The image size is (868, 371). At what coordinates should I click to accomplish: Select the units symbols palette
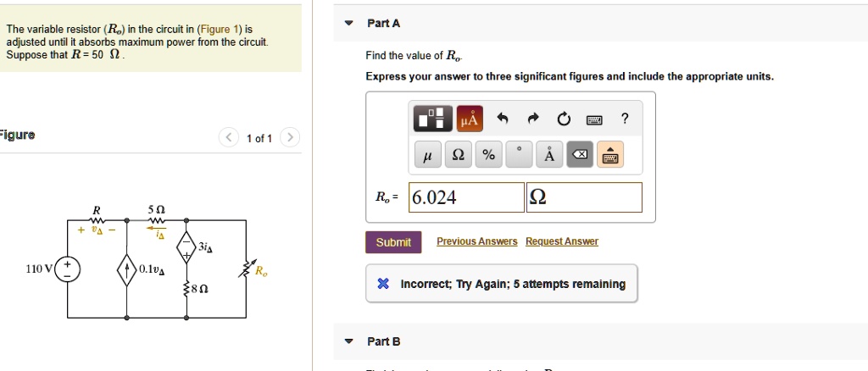click(469, 120)
